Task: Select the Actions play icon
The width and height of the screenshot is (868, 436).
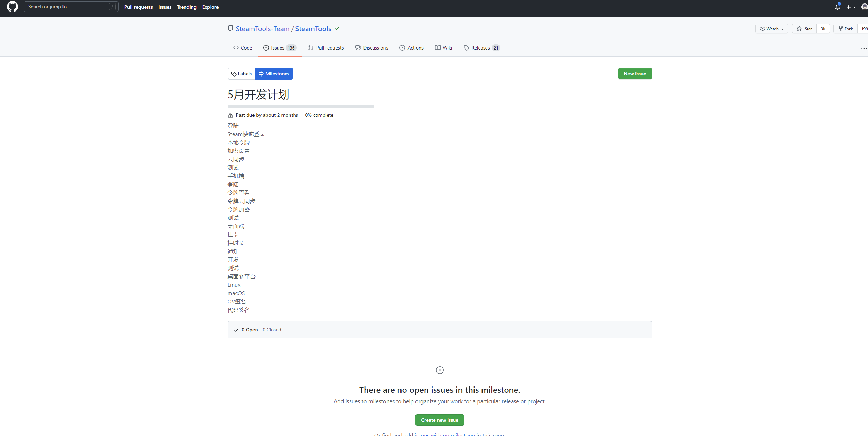Action: [x=403, y=48]
